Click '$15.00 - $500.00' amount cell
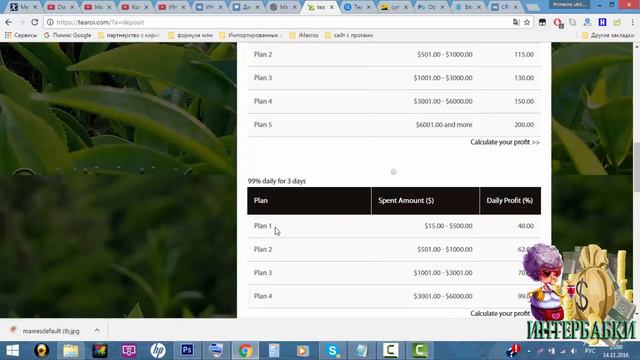The width and height of the screenshot is (640, 360). [x=448, y=226]
